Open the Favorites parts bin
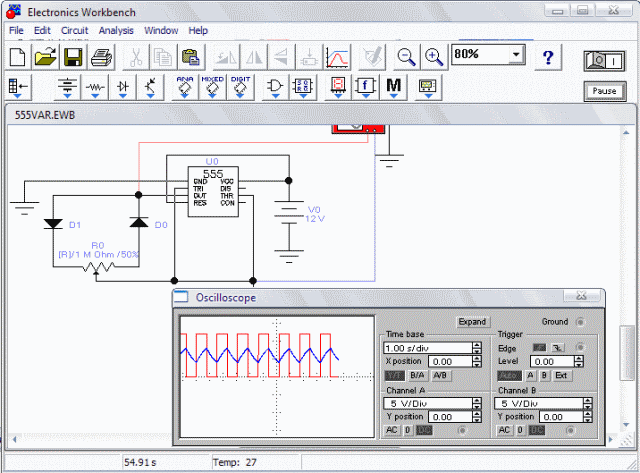The width and height of the screenshot is (640, 473). click(18, 87)
